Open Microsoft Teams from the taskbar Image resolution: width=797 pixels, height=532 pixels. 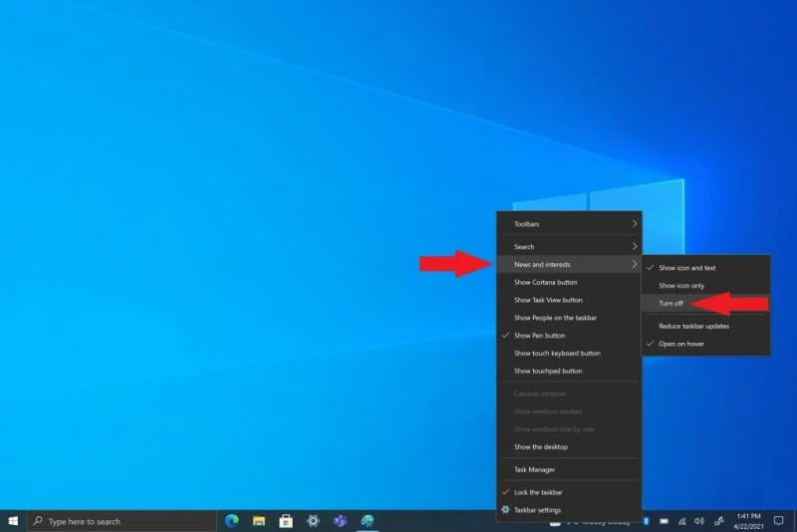(340, 521)
